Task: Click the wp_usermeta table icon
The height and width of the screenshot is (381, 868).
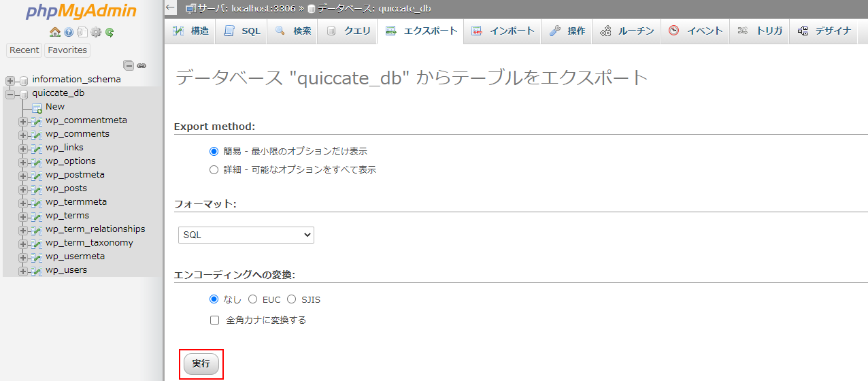Action: click(37, 256)
